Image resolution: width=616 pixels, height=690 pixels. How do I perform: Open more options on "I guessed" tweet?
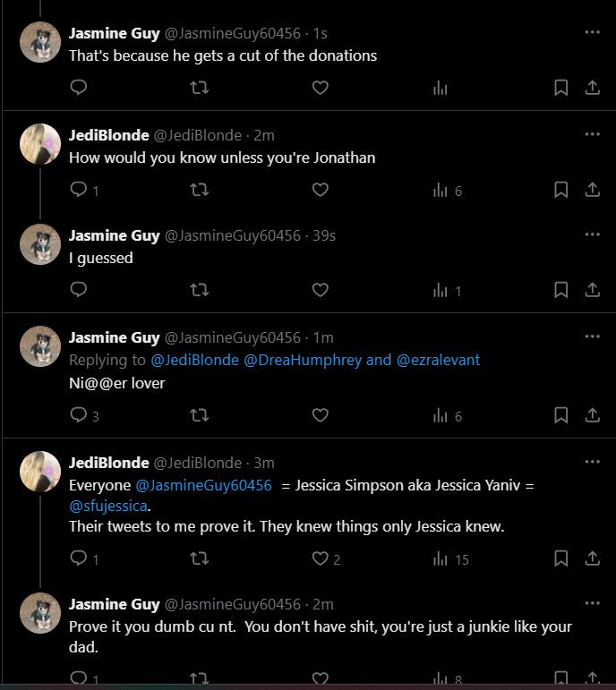tap(592, 234)
